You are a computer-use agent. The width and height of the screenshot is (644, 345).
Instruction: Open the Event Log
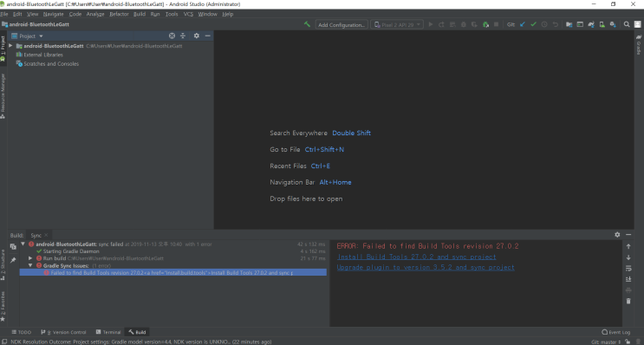(615, 332)
